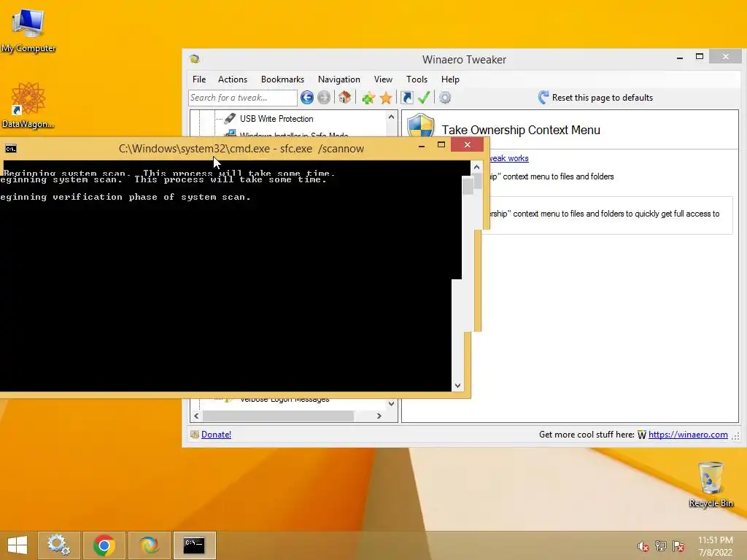Open the Help menu

pyautogui.click(x=450, y=79)
